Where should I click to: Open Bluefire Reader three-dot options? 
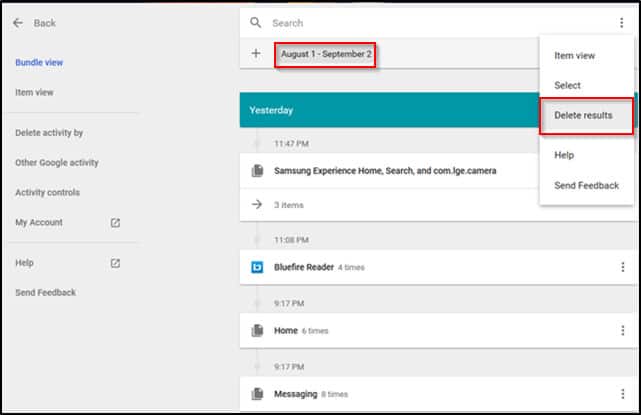pos(623,267)
